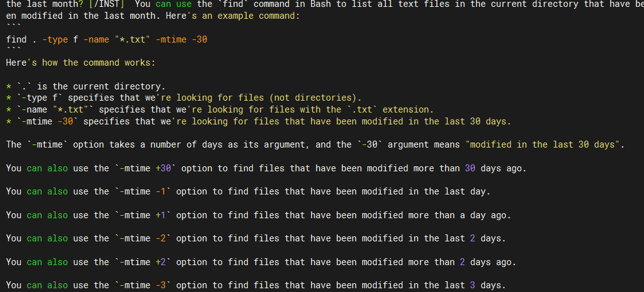Screen dimensions: 644x292
Task: Click the example find command line
Action: pos(106,39)
